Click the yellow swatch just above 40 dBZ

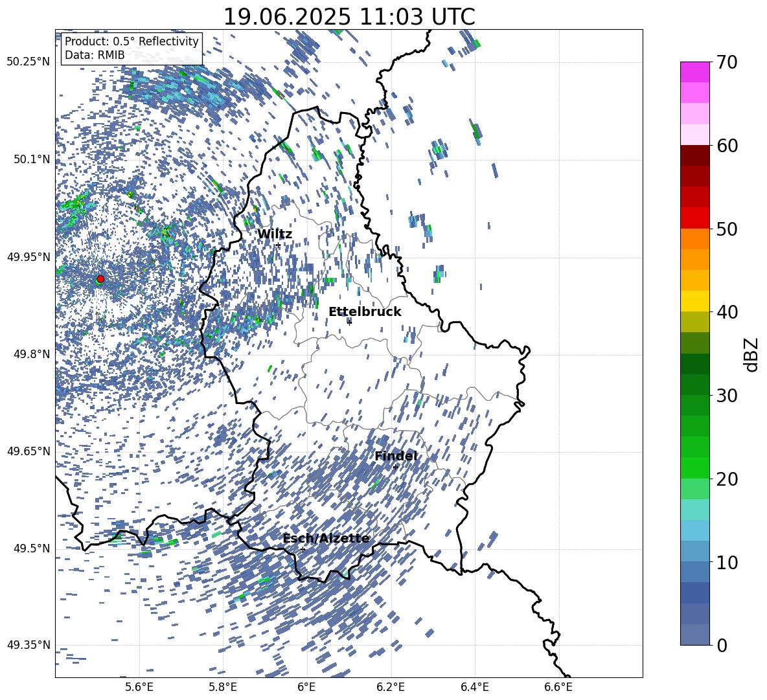tap(694, 301)
